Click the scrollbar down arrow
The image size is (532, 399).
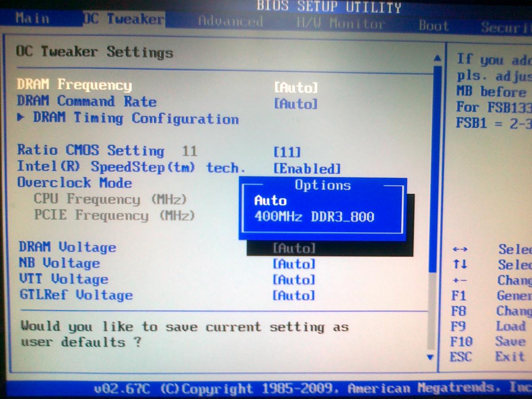click(x=429, y=357)
